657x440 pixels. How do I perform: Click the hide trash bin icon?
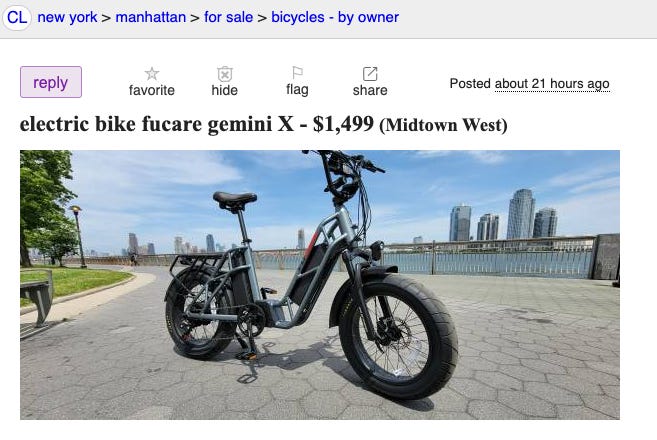point(225,74)
